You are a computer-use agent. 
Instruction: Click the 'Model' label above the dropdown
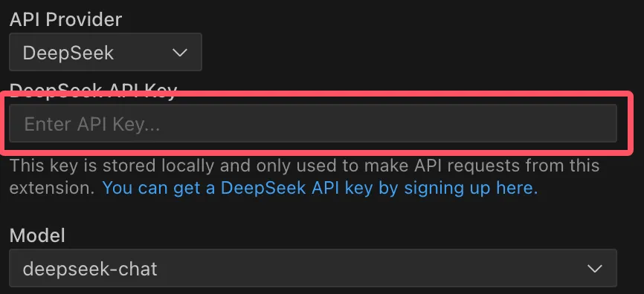(x=37, y=235)
